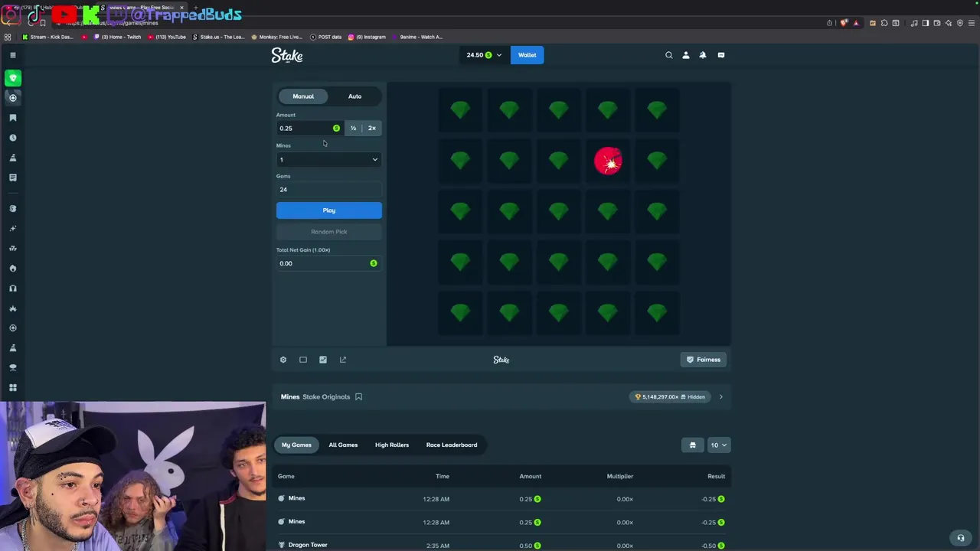Open notifications bell icon
Viewport: 980px width, 551px height.
pos(703,55)
